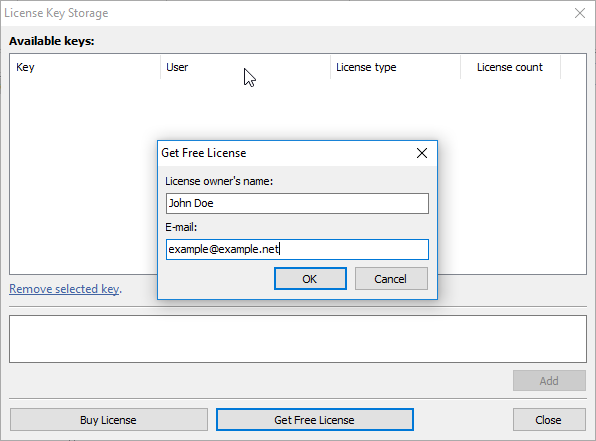This screenshot has height=441, width=596.
Task: Cancel the Get Free License dialog
Action: click(391, 279)
